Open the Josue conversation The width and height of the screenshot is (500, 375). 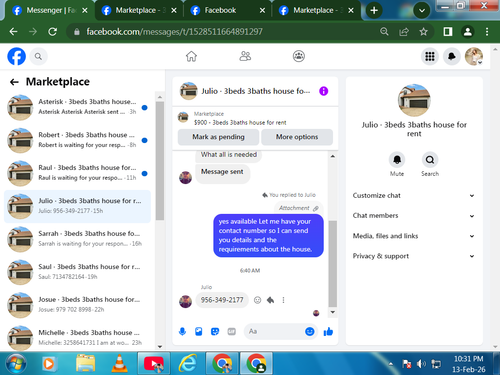click(x=77, y=304)
